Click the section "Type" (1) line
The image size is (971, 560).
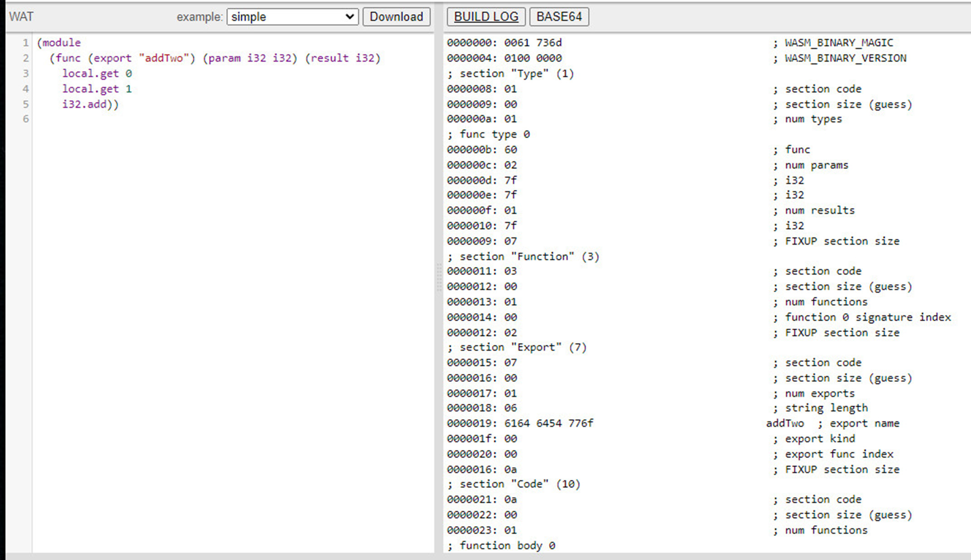[511, 74]
